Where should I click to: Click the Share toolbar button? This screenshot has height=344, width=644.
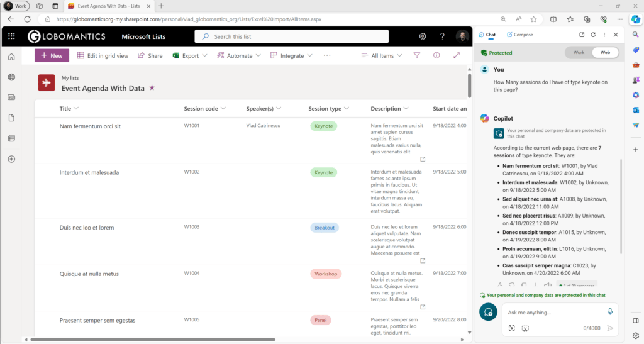click(150, 55)
